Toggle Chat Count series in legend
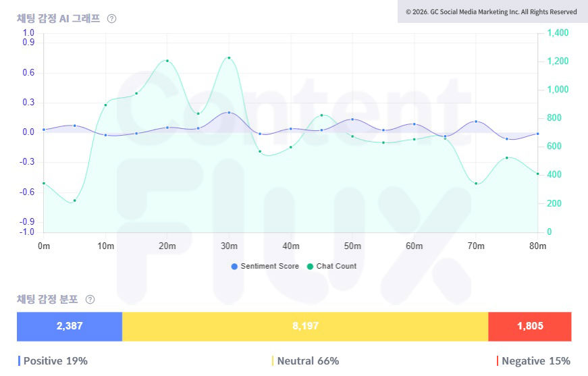Viewport: 588px width, 376px height. [x=336, y=266]
